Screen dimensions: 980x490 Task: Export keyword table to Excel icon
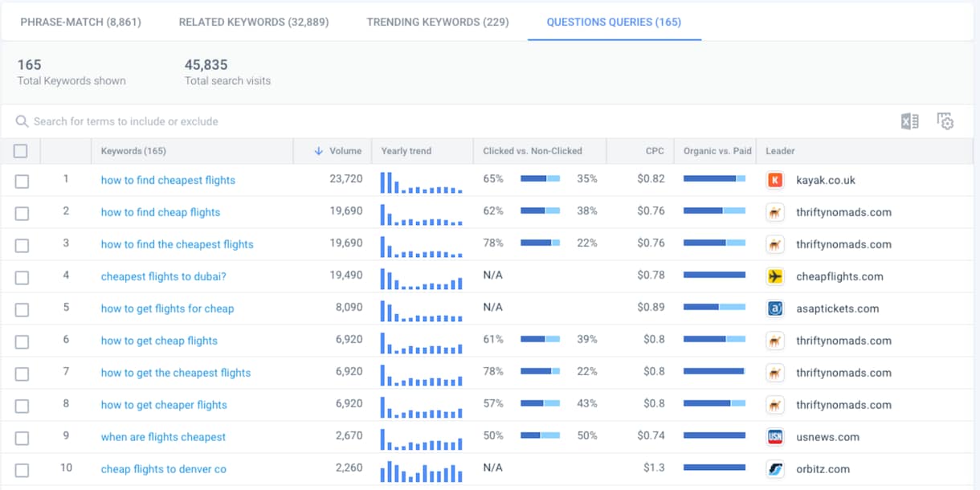(x=909, y=121)
